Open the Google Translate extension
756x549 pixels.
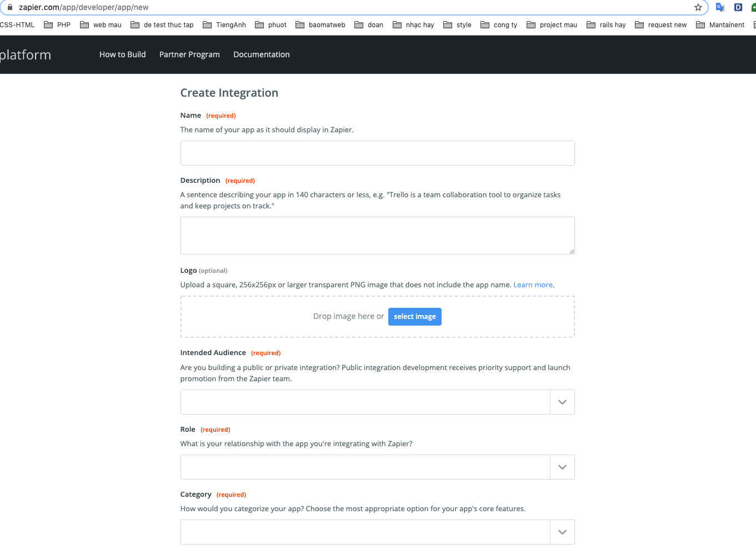point(720,7)
